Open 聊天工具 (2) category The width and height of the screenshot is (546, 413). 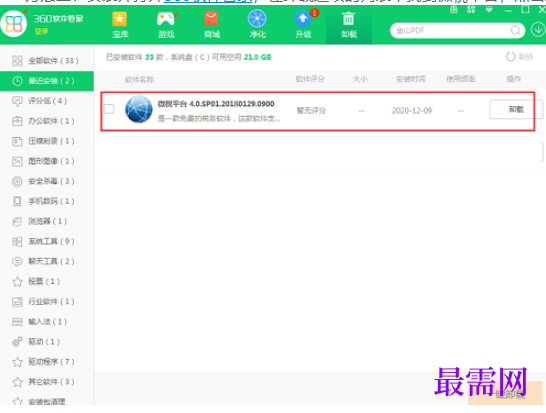pyautogui.click(x=47, y=262)
